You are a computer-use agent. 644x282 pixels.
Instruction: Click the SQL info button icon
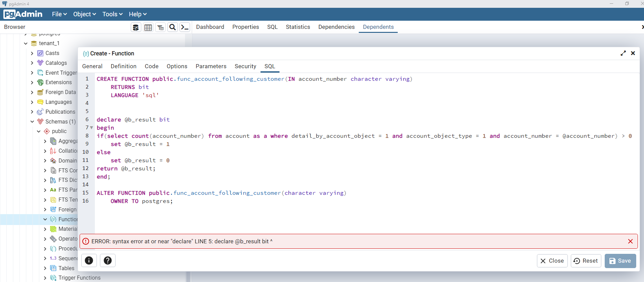pyautogui.click(x=89, y=260)
